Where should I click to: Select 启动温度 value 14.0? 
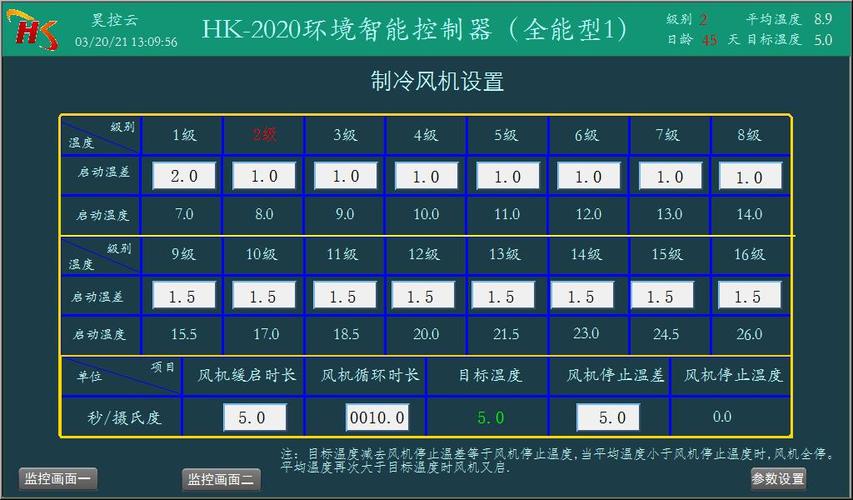pos(749,214)
